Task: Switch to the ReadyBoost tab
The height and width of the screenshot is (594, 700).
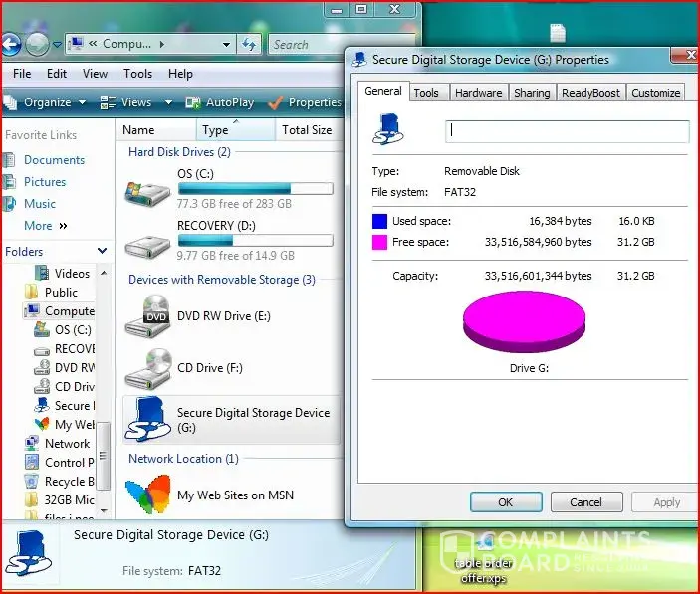Action: click(x=590, y=93)
